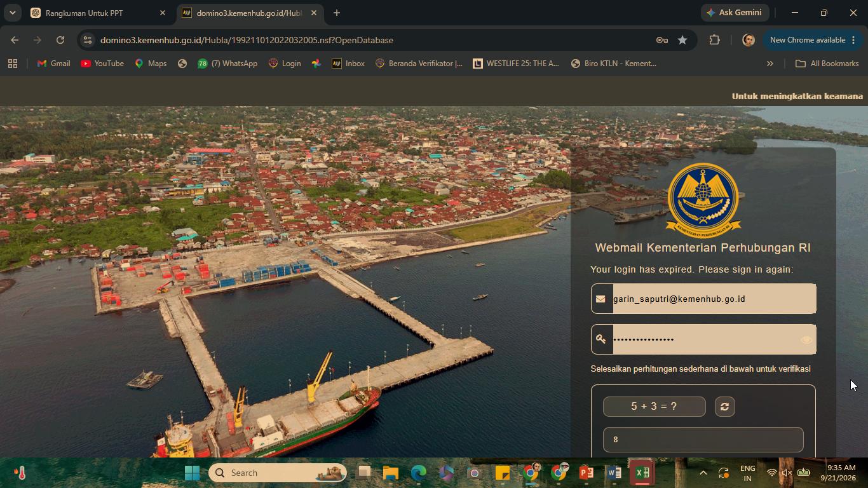868x488 pixels.
Task: Bookmark this page with the star icon
Action: 682,40
